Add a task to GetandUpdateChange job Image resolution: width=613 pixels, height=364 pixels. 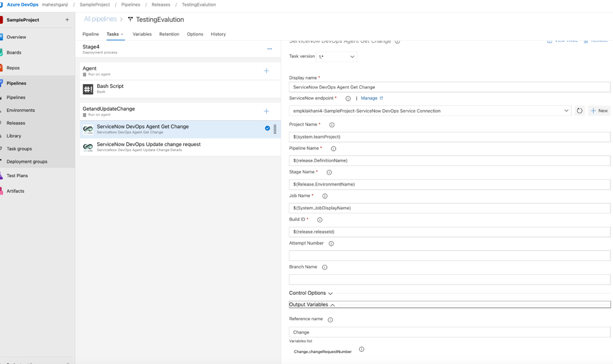266,111
